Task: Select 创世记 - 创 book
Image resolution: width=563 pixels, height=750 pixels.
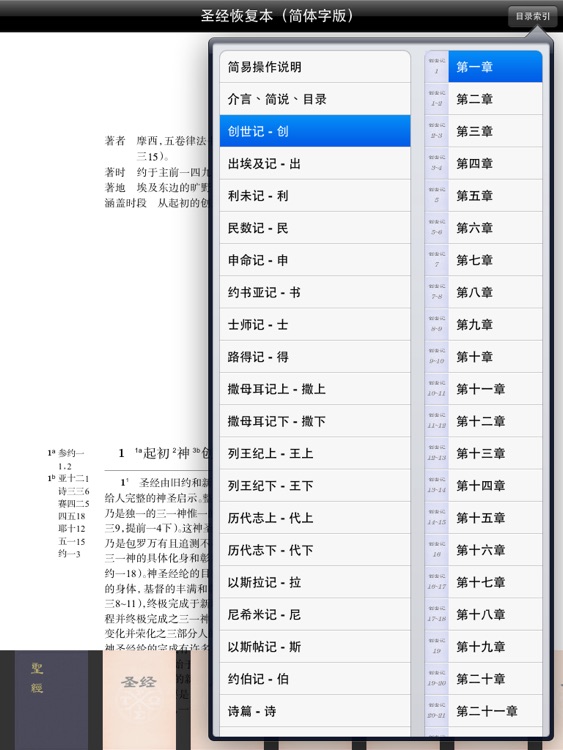Action: point(315,131)
